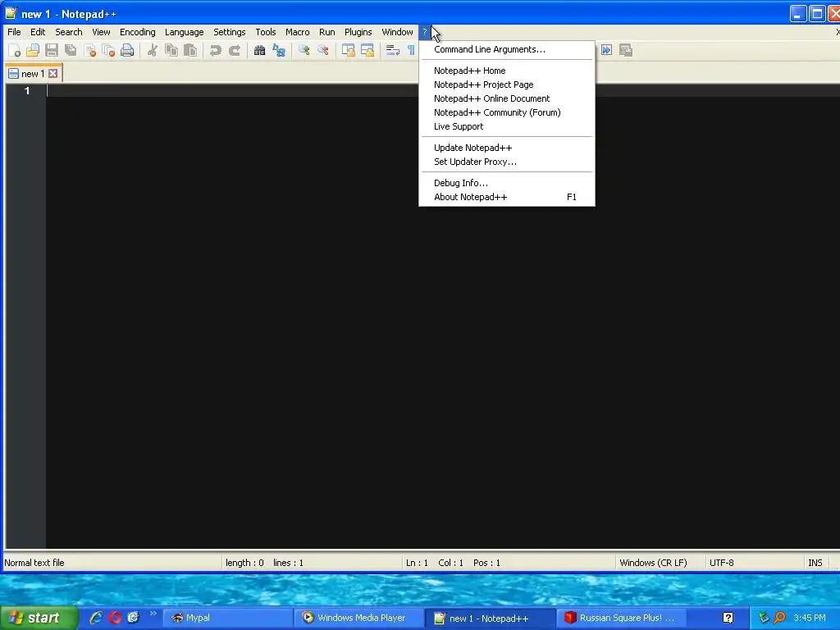The height and width of the screenshot is (630, 840).
Task: Choose Debug Info... menu entry
Action: click(x=507, y=183)
